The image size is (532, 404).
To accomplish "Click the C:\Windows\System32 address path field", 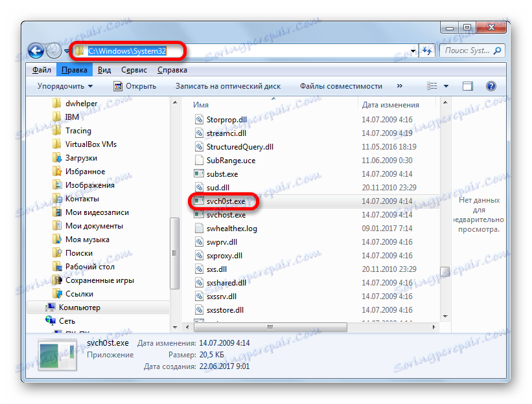I will [127, 51].
